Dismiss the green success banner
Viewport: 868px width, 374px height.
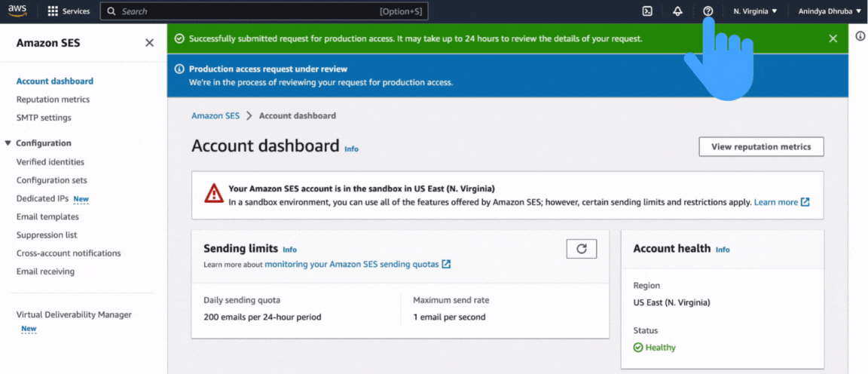(833, 38)
